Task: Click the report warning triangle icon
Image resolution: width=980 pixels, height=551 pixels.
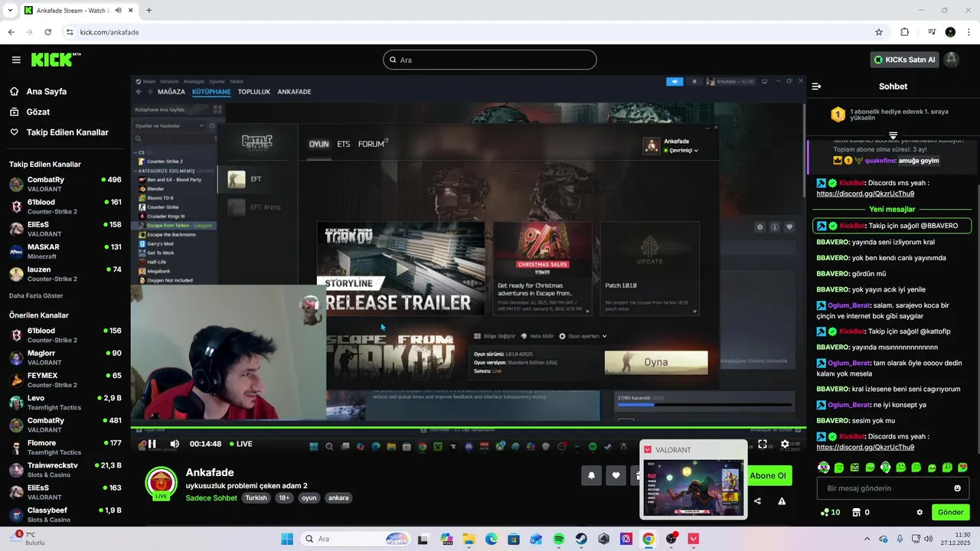Action: pyautogui.click(x=782, y=501)
